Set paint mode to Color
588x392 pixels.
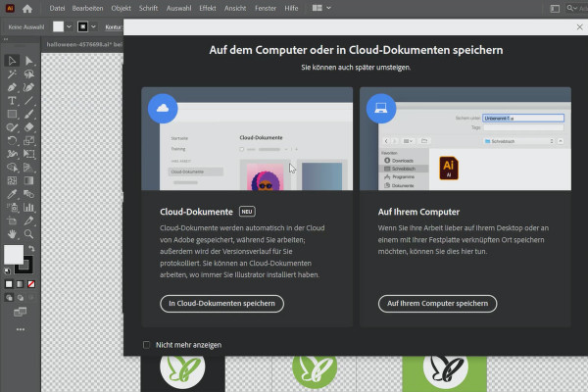[x=9, y=284]
